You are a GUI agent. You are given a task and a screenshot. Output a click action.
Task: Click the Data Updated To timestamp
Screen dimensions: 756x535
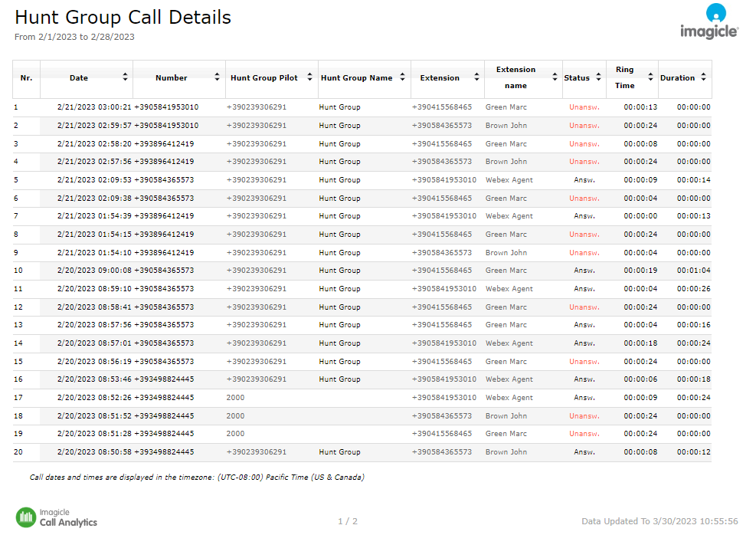[659, 521]
